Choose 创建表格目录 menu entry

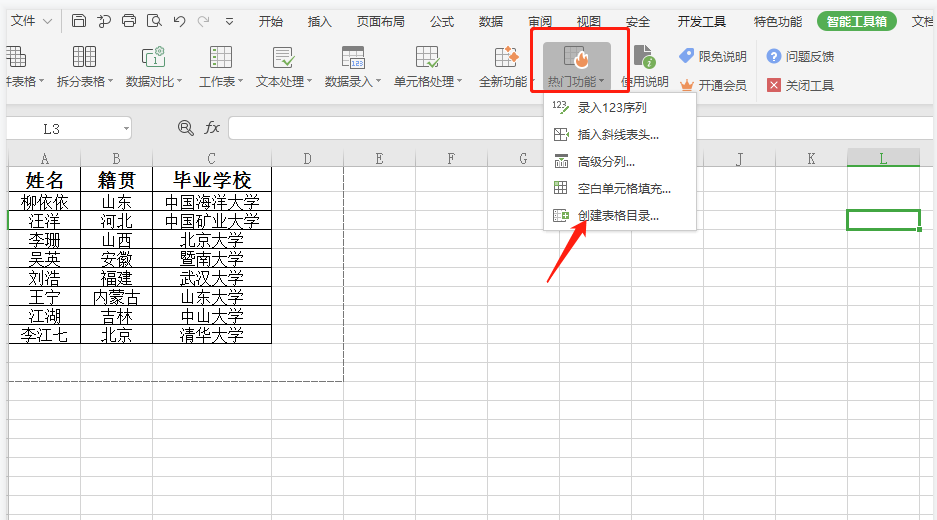(620, 215)
